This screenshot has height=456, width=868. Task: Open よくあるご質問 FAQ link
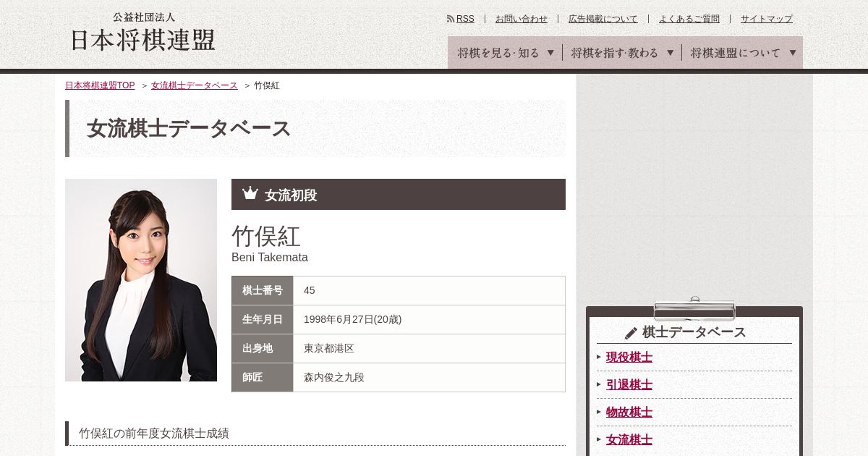pyautogui.click(x=689, y=19)
